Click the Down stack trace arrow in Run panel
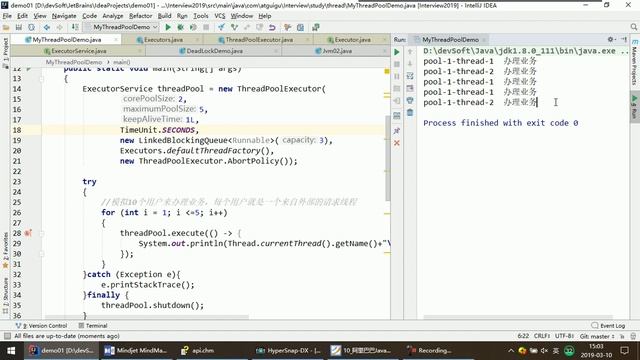Viewport: 640px width, 360px height. point(410,63)
